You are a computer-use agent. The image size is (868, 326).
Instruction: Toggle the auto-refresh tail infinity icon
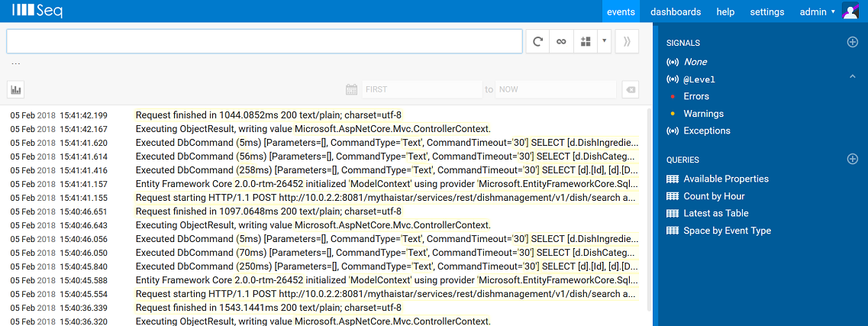561,42
